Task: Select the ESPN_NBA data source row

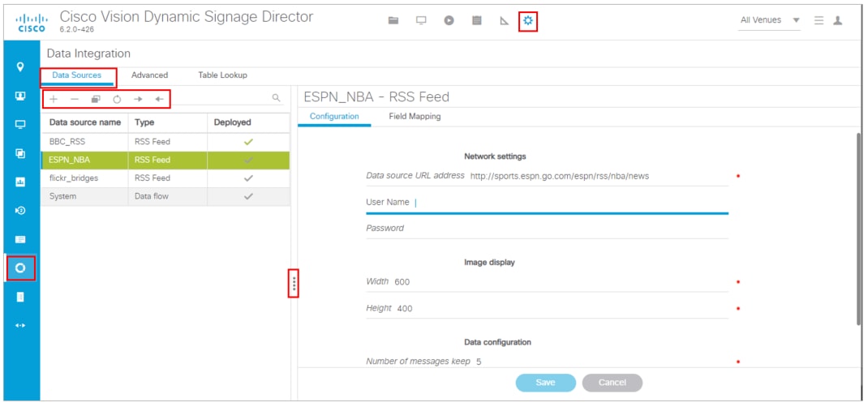Action: coord(165,160)
